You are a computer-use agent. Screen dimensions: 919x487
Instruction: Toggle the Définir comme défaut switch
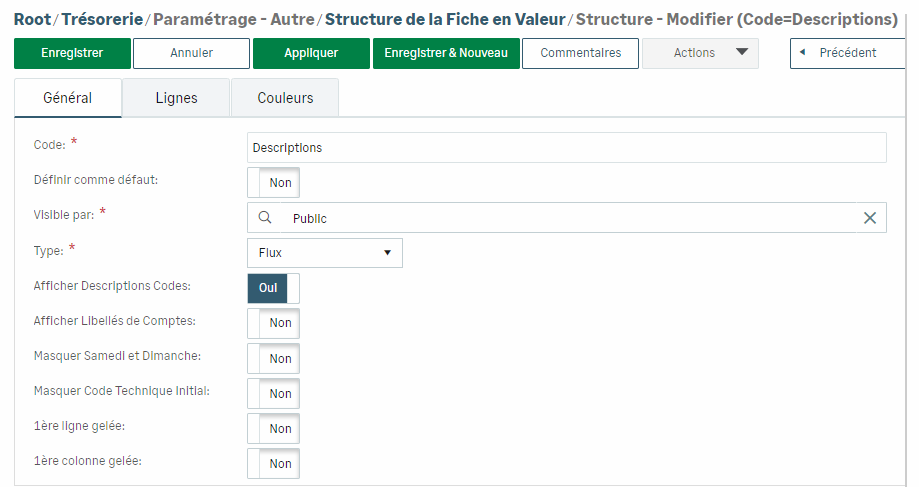(273, 183)
